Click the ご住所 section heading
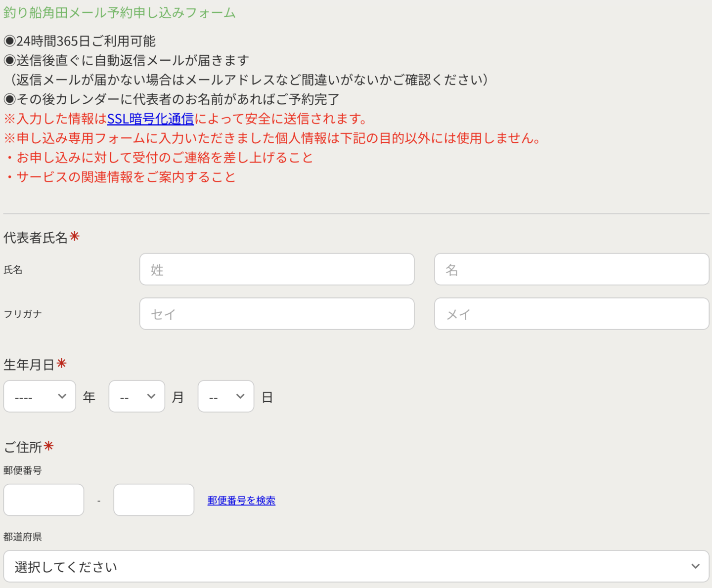The image size is (712, 588). tap(23, 447)
